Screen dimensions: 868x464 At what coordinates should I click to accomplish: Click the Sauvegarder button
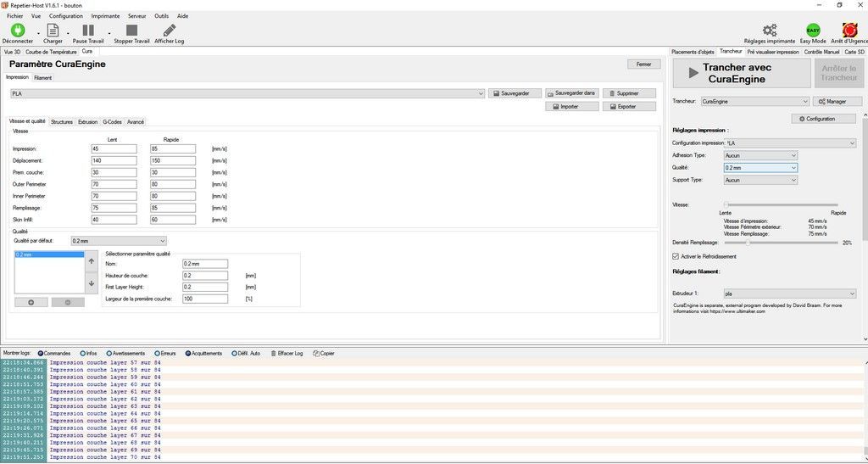pos(515,93)
